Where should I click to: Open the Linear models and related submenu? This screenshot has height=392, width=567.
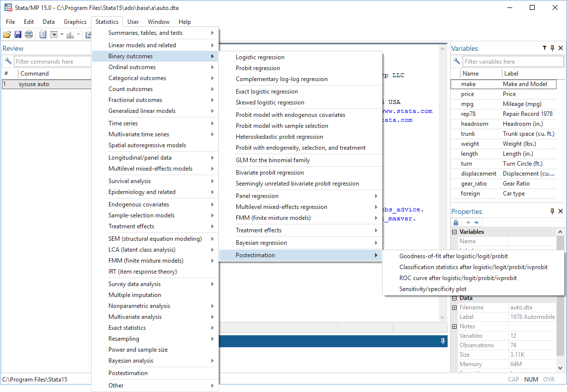point(155,45)
